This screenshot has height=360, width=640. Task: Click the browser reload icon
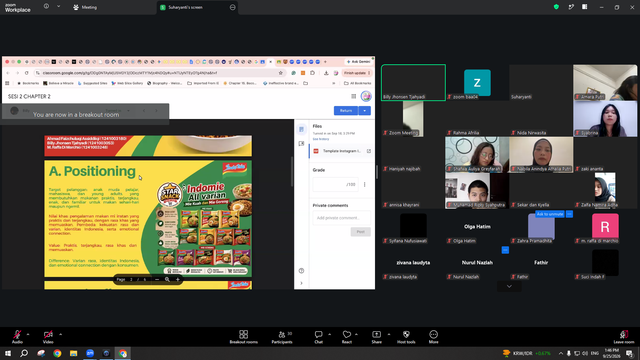coord(27,73)
